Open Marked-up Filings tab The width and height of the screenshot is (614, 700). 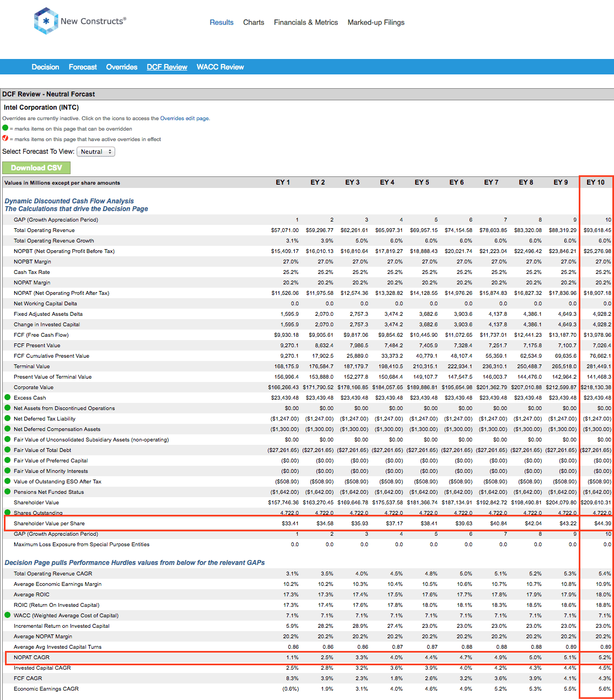[376, 23]
